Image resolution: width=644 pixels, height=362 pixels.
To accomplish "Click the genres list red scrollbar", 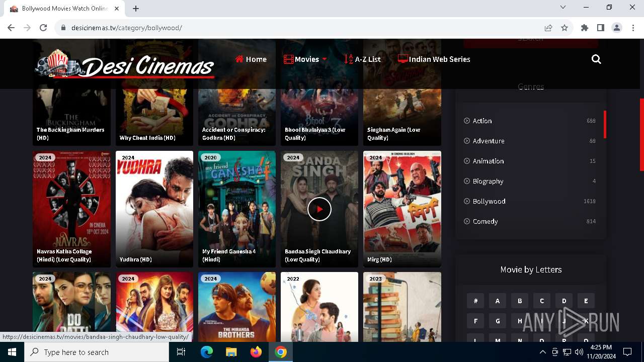I will click(x=605, y=124).
